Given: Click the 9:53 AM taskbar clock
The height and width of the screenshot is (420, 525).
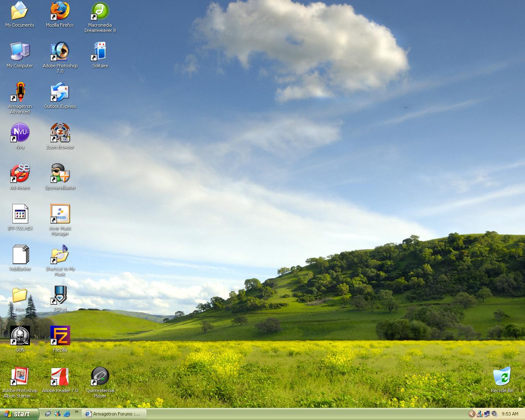Looking at the screenshot, I should coord(510,414).
